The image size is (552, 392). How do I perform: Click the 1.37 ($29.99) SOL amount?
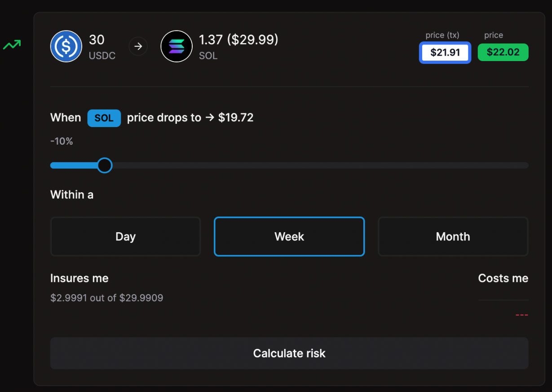pyautogui.click(x=238, y=40)
